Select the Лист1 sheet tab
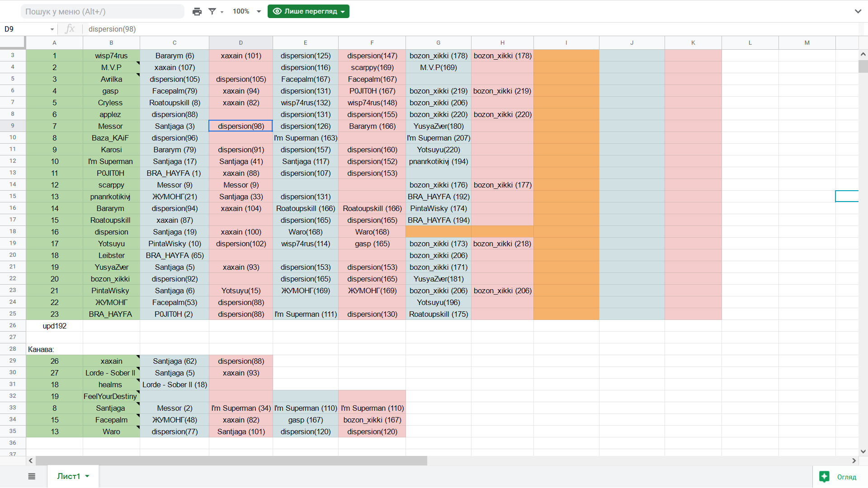 (68, 476)
